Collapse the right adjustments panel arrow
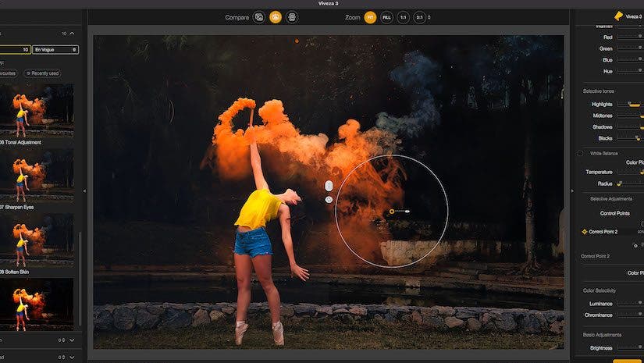This screenshot has width=644, height=363. pyautogui.click(x=572, y=191)
